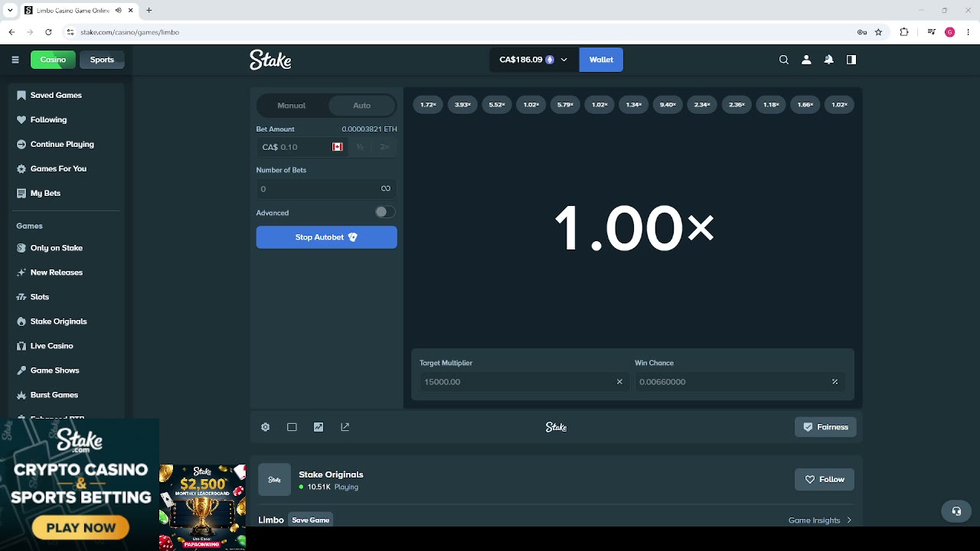Switch to theatre mode icon
The height and width of the screenshot is (551, 980).
click(x=292, y=427)
